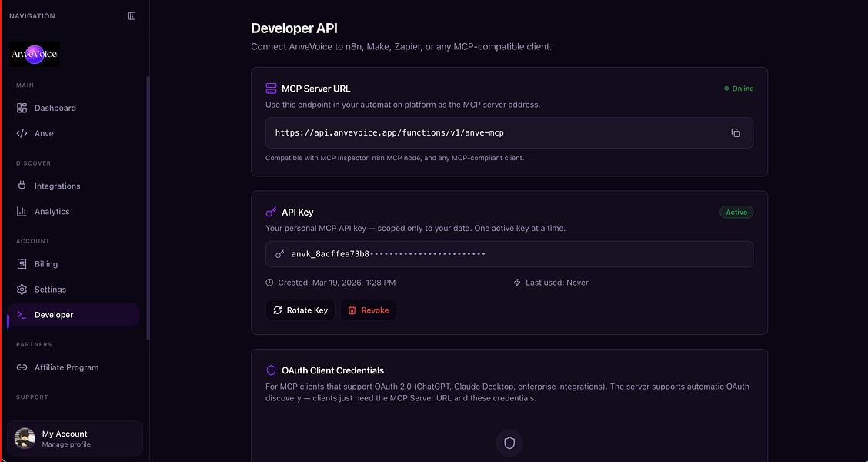Click the Active status badge
Image resolution: width=868 pixels, height=462 pixels.
tap(736, 213)
